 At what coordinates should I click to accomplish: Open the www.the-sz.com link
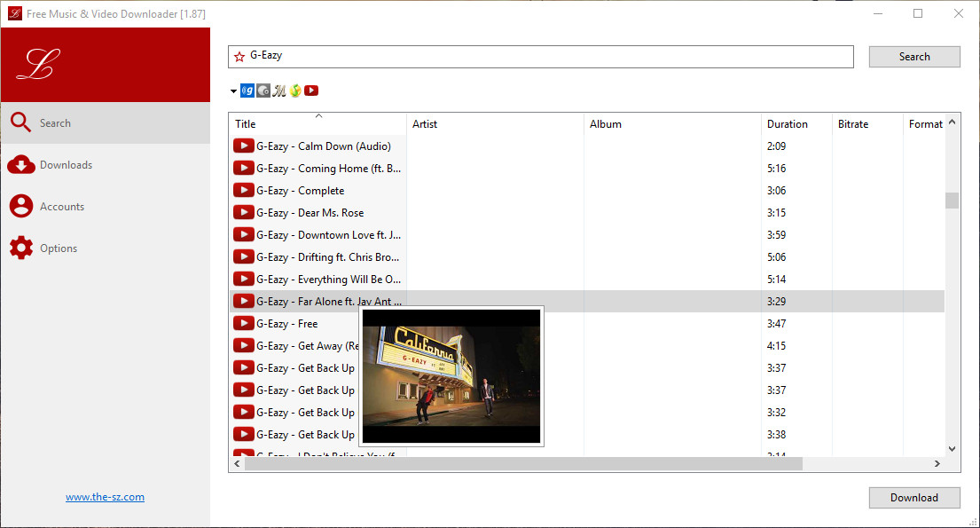pyautogui.click(x=105, y=497)
